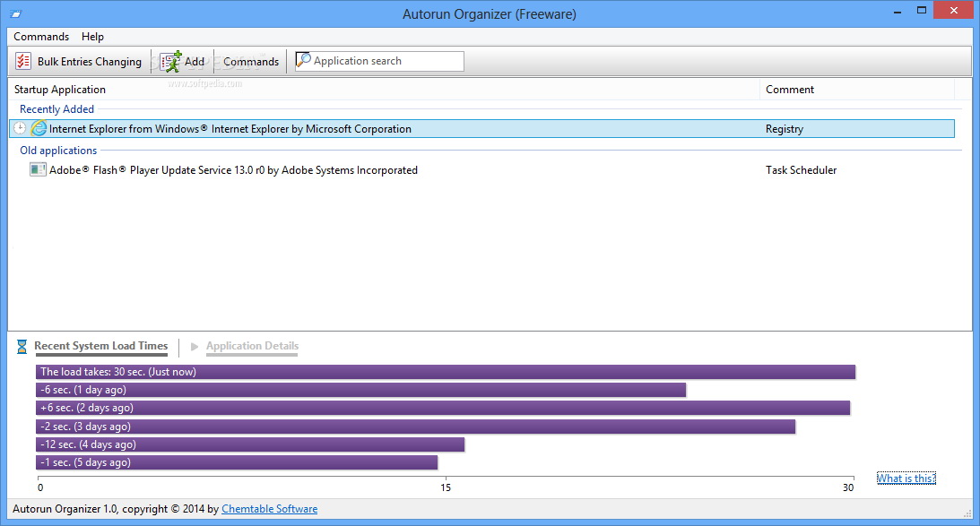Image resolution: width=980 pixels, height=526 pixels.
Task: Click the '-12 sec. (4 days ago)' load bar
Action: coord(250,444)
